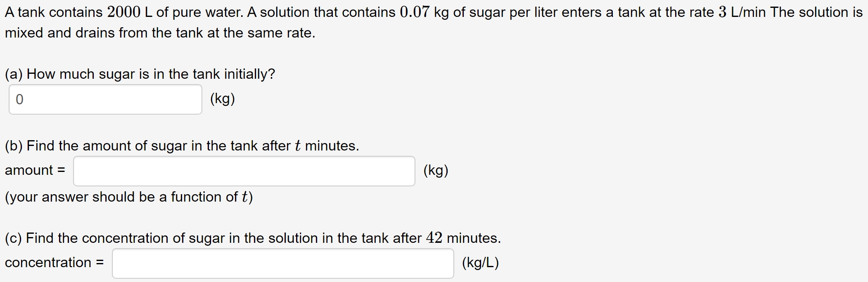Click the question (b) heading text
This screenshot has width=868, height=282.
[x=180, y=145]
